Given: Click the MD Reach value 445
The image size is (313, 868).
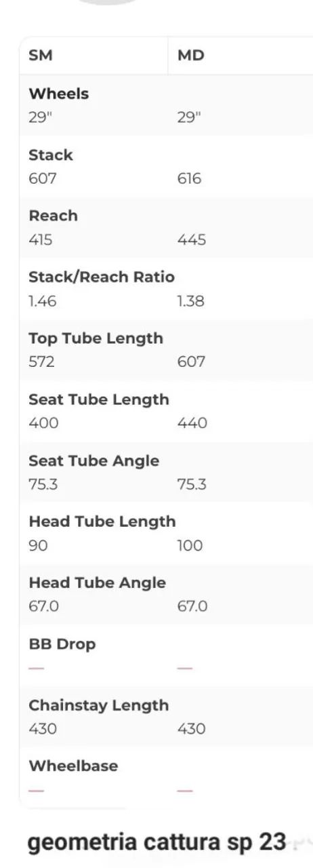Looking at the screenshot, I should pyautogui.click(x=192, y=240).
